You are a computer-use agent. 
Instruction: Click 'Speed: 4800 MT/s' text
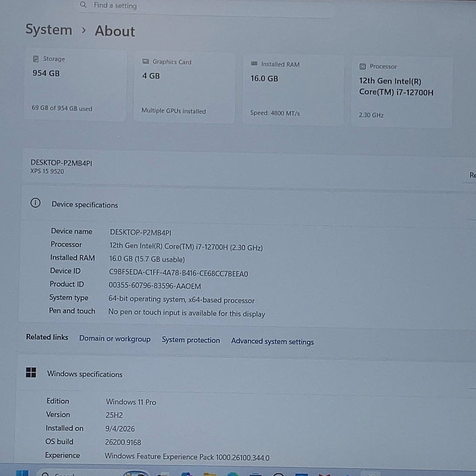275,113
